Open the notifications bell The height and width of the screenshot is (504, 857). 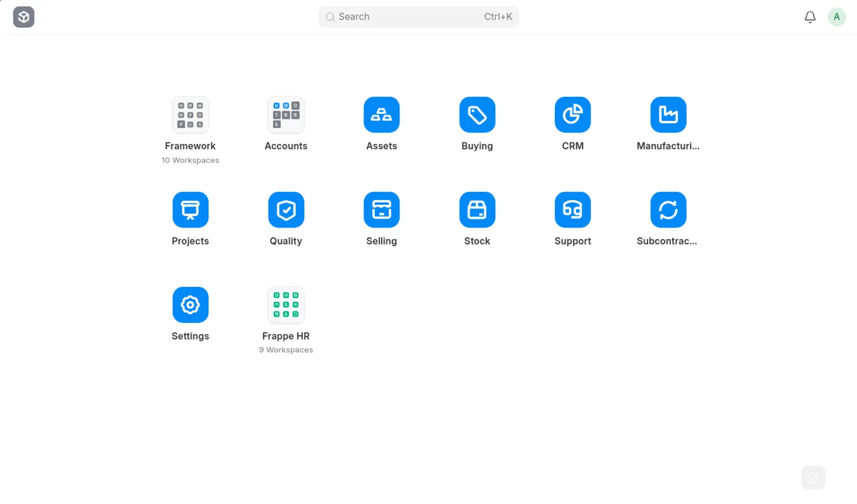pyautogui.click(x=810, y=17)
